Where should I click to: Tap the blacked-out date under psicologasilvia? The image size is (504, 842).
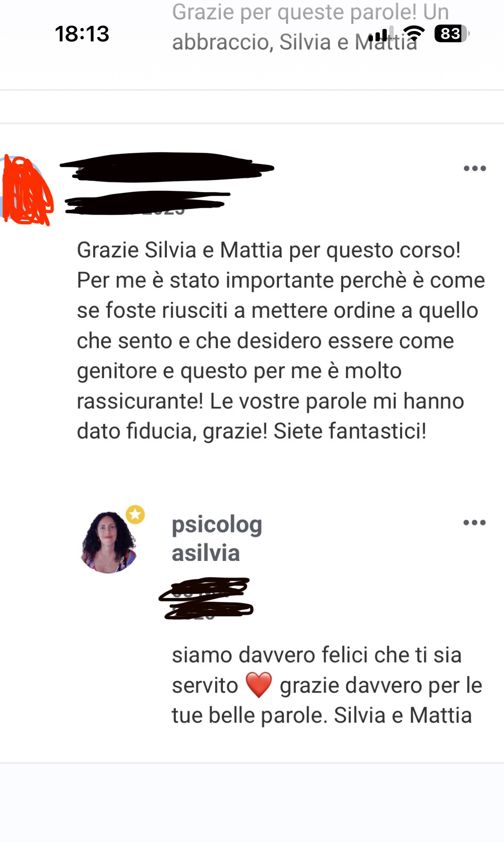pos(206,598)
